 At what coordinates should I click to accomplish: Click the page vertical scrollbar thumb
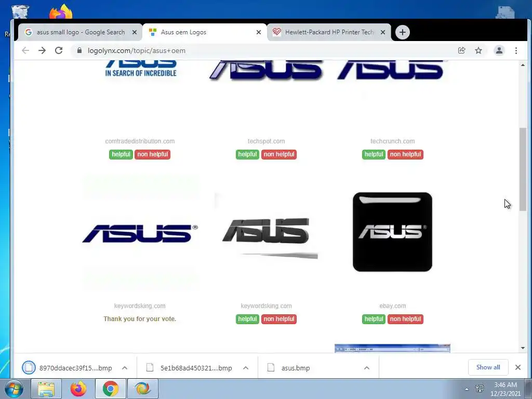click(523, 169)
